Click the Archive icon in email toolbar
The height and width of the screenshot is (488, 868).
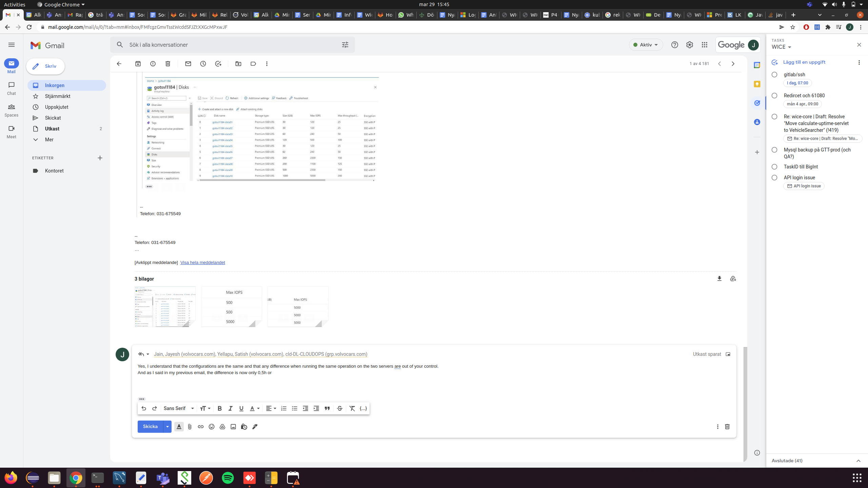pyautogui.click(x=138, y=64)
